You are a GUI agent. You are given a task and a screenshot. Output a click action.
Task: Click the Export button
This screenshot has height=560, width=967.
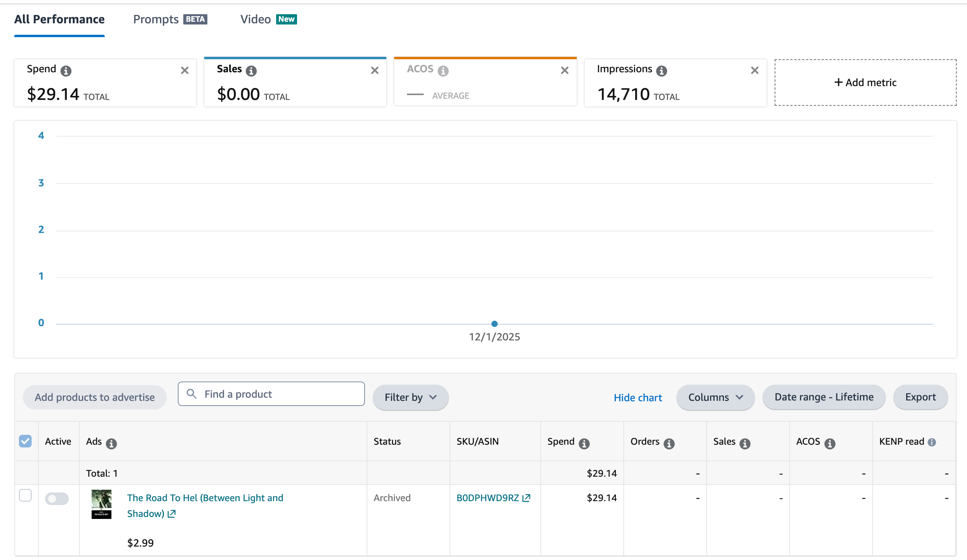(920, 397)
